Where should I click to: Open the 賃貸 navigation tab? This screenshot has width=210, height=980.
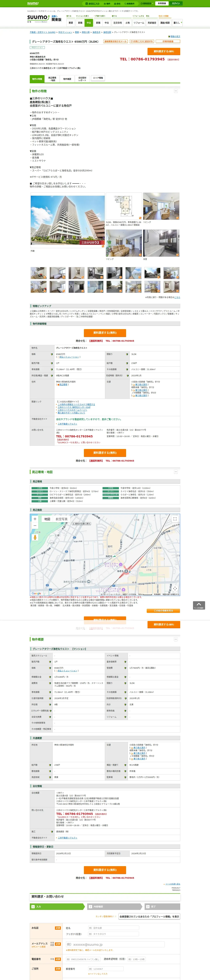70,23
